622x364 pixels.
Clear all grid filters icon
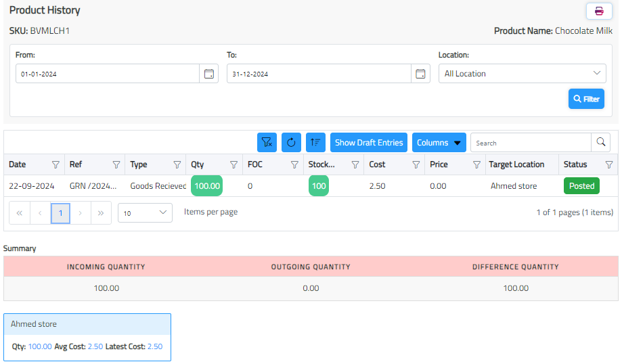click(267, 143)
